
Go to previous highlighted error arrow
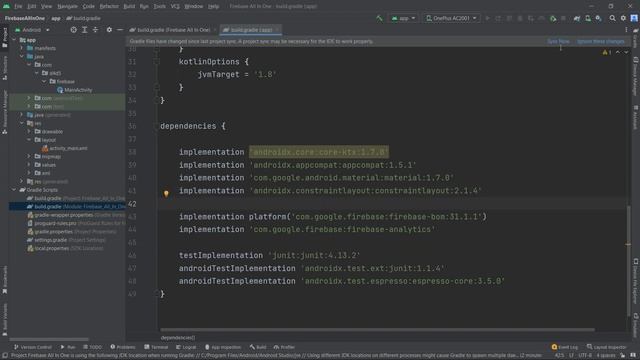click(x=618, y=53)
